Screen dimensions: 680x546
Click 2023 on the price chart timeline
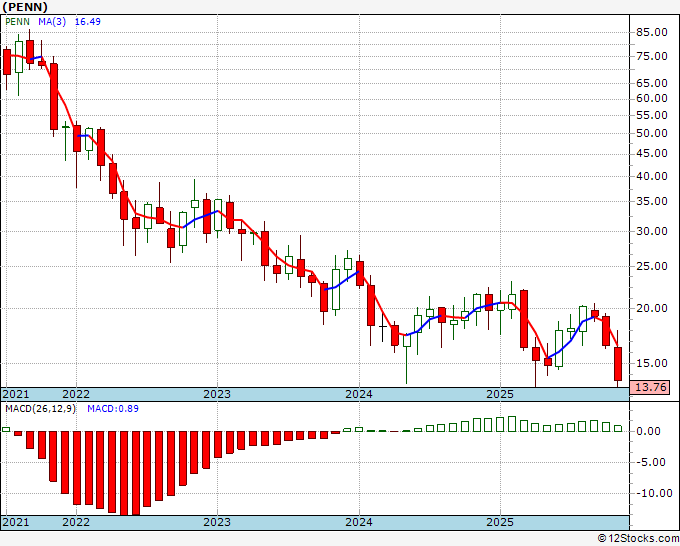(217, 394)
